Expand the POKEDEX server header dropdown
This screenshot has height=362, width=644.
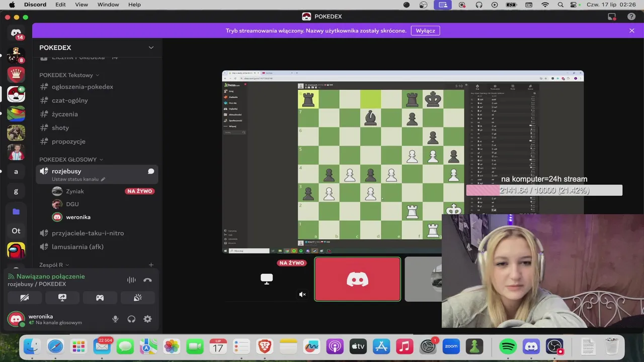151,48
